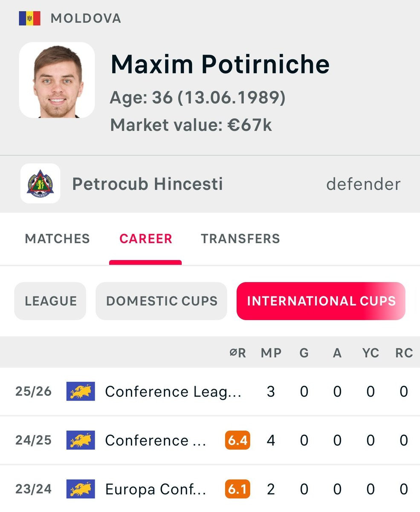Viewport: 420px width, 512px height.
Task: Tap the 23/24 Europa Conference flag icon
Action: tap(81, 489)
